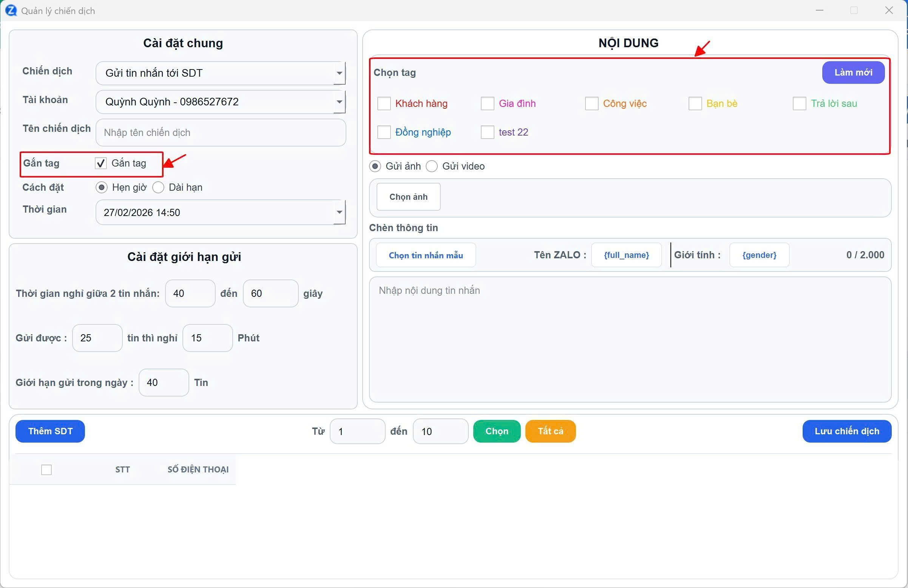Viewport: 908px width, 588px height.
Task: Insert the {full_name} placeholder
Action: point(626,255)
